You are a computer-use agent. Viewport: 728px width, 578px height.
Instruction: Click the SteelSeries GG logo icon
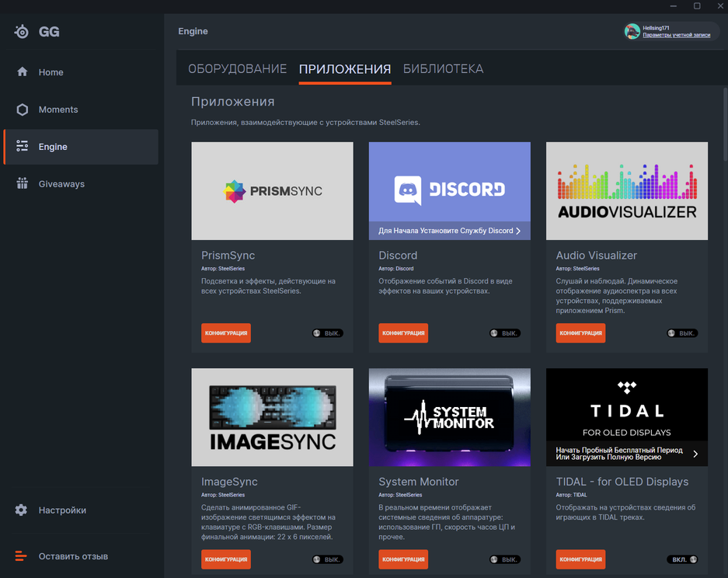tap(21, 32)
